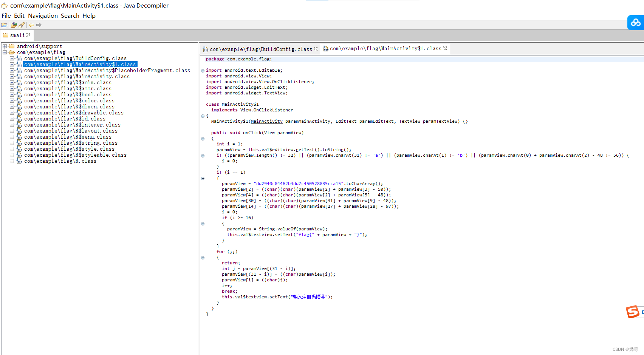This screenshot has width=644, height=355.
Task: Select R$attr.class in the tree
Action: pos(68,88)
